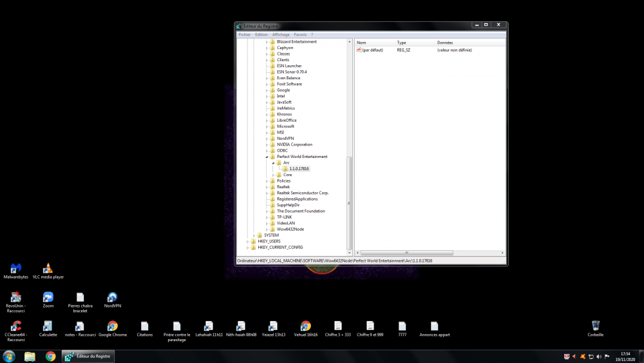Open the Edition menu
Screen dimensions: 644x363
click(261, 35)
